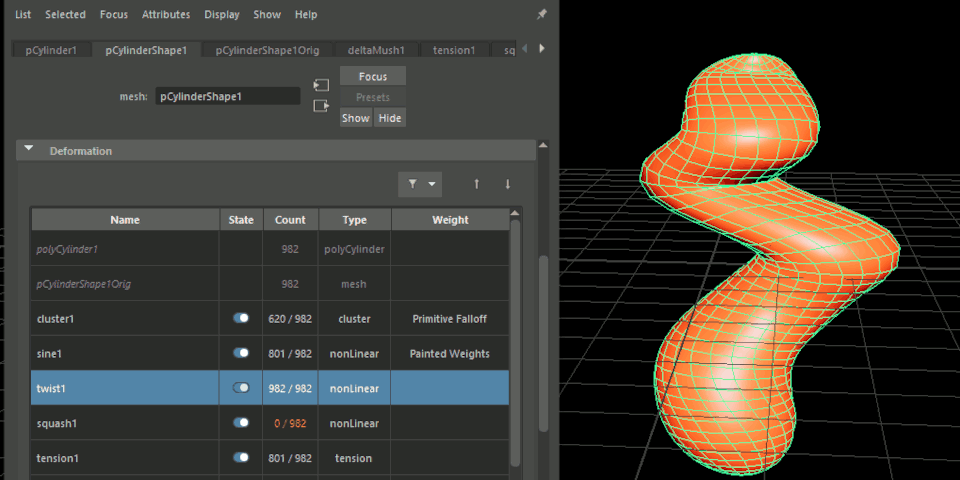The width and height of the screenshot is (960, 480).
Task: Click the output connection icon beside the mesh field
Action: 321,106
